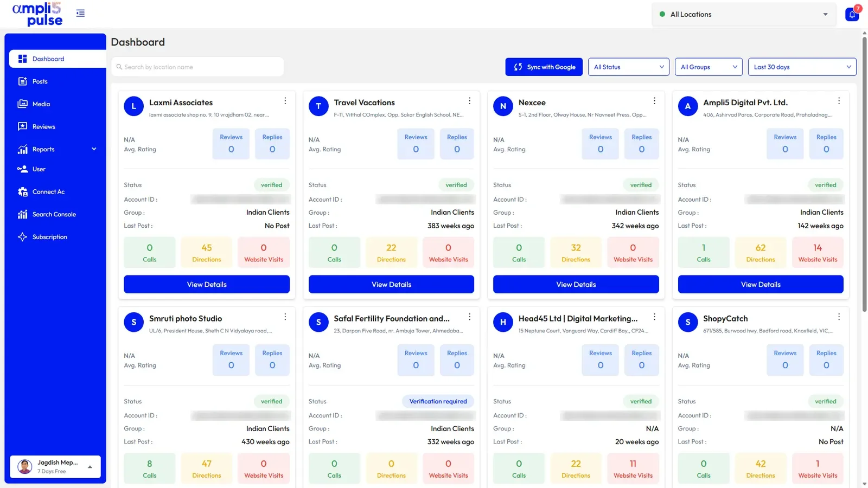868x488 pixels.
Task: Focus the Search by location name field
Action: (x=197, y=67)
